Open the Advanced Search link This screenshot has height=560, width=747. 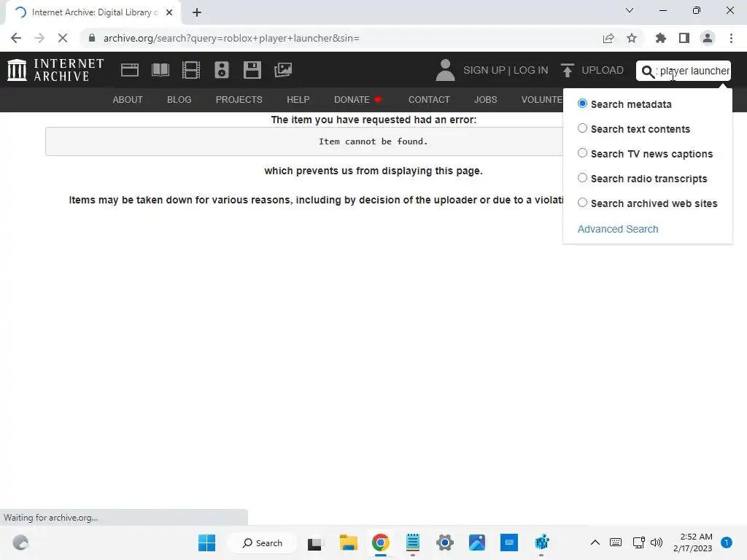pyautogui.click(x=618, y=229)
